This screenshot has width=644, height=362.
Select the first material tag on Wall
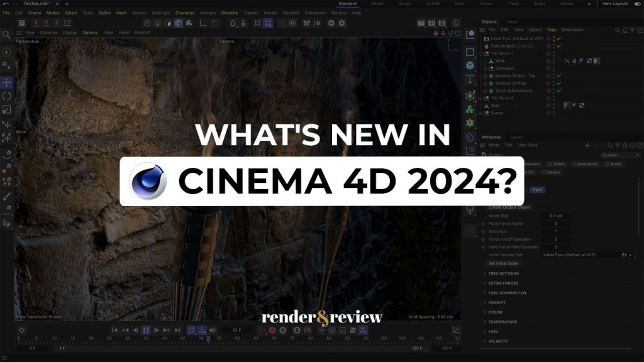(x=567, y=106)
